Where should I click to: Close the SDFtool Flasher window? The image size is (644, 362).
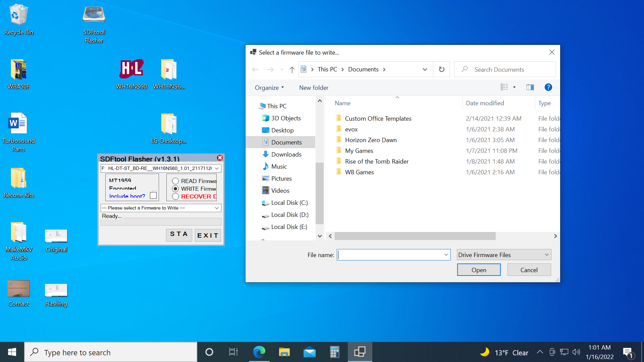pos(220,158)
